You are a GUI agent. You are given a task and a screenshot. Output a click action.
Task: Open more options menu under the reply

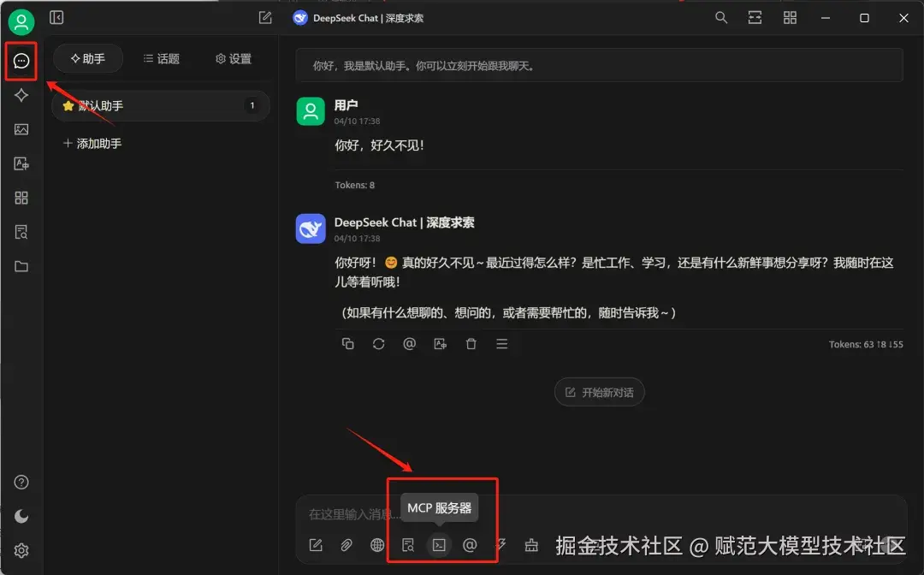click(x=501, y=343)
